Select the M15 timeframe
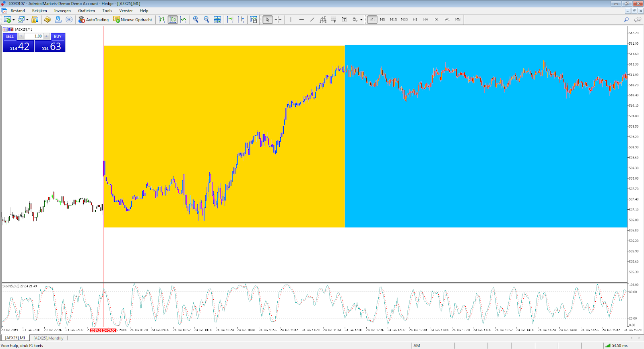644x349 pixels. 393,19
